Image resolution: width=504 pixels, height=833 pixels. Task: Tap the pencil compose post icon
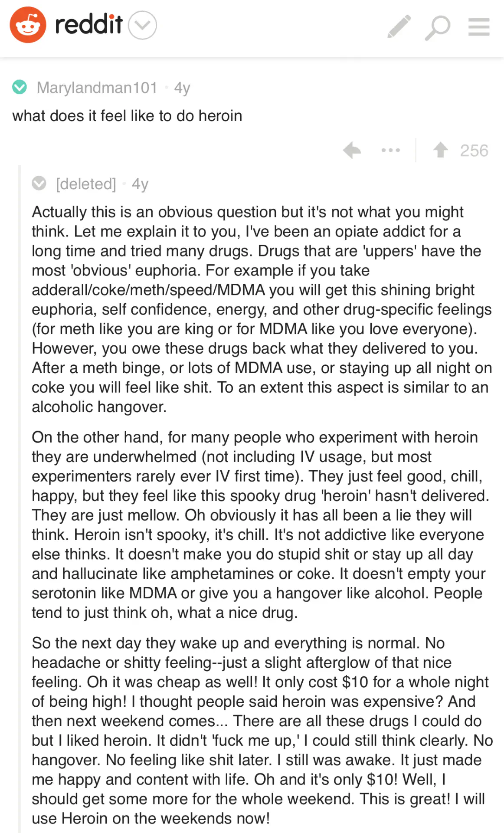[399, 26]
